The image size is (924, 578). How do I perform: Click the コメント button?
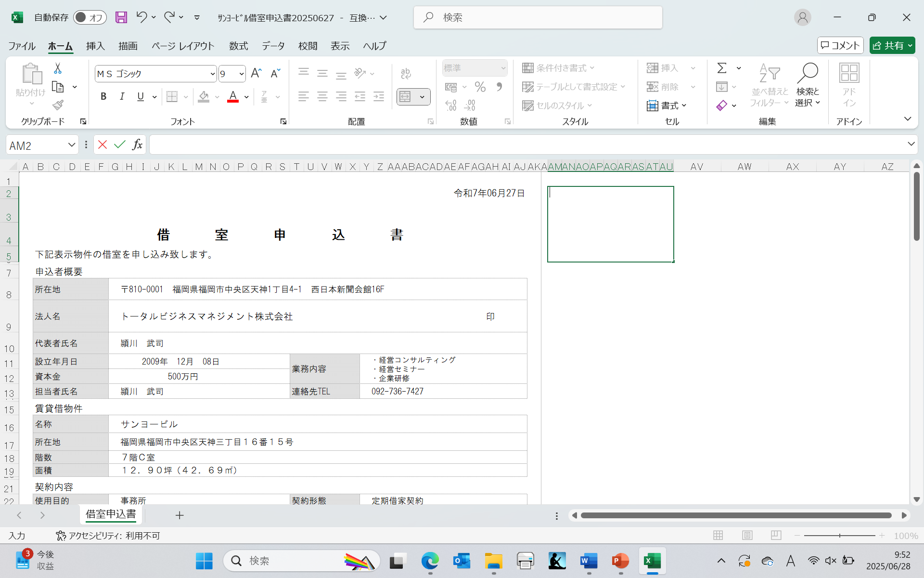(840, 45)
